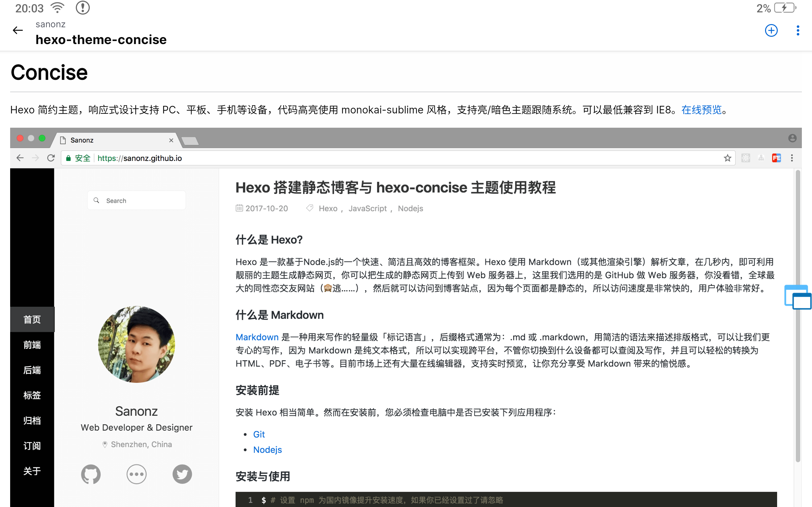Select 前端 in the black sidebar

point(32,345)
